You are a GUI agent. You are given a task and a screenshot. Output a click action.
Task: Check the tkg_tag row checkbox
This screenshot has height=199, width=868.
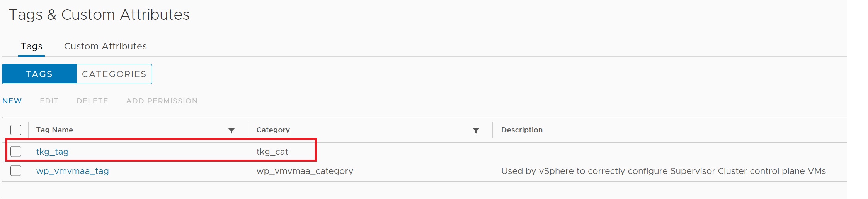16,152
